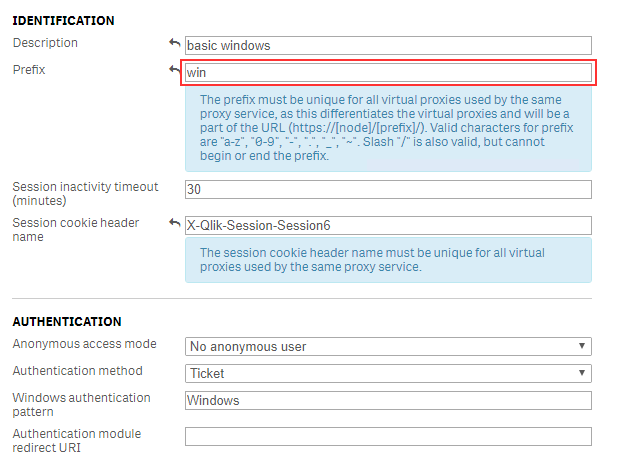Click the Windows authentication pattern label

(x=81, y=405)
